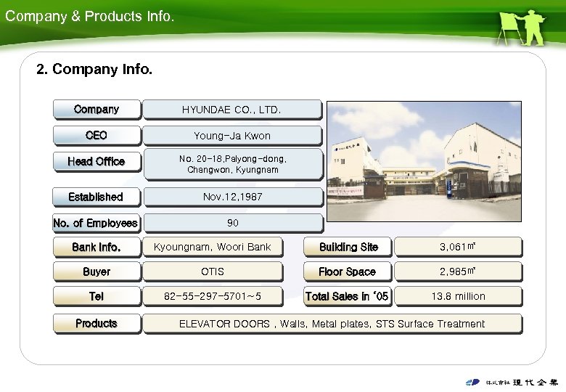Viewport: 566px width, 392px height.
Task: Select the 'Total Sales in '05' label box
Action: (x=348, y=296)
